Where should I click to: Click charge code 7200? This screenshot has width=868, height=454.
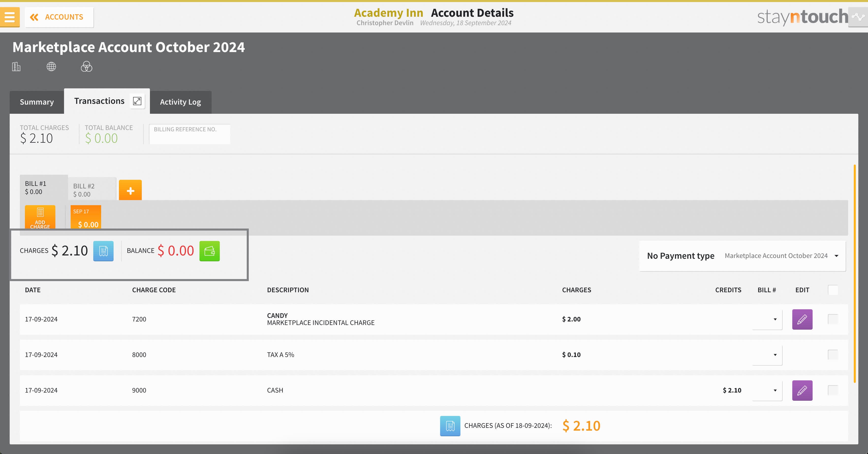[139, 319]
